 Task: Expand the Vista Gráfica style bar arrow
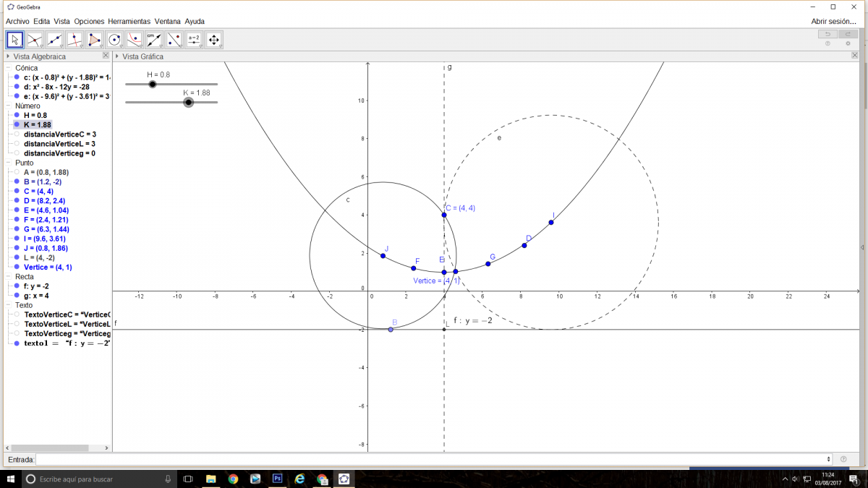117,56
